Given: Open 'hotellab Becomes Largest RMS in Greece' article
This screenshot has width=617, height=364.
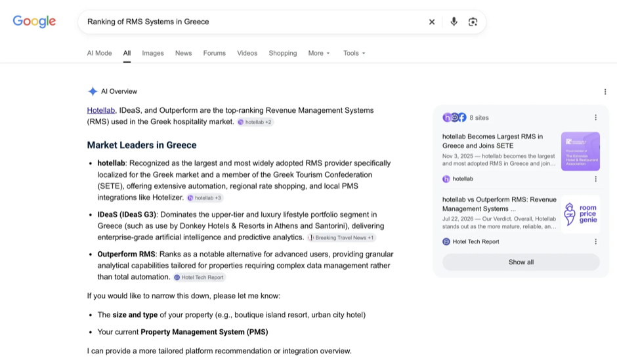Looking at the screenshot, I should [x=493, y=141].
